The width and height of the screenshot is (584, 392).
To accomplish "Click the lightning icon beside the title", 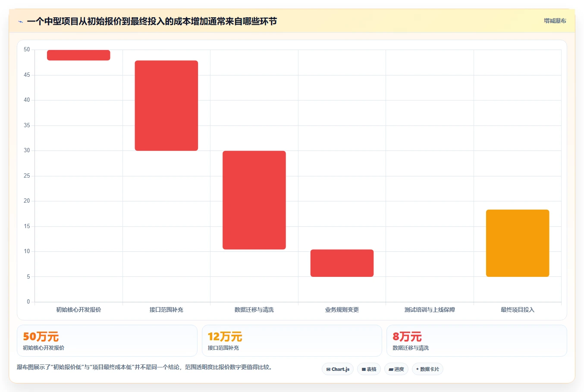I will coord(20,22).
